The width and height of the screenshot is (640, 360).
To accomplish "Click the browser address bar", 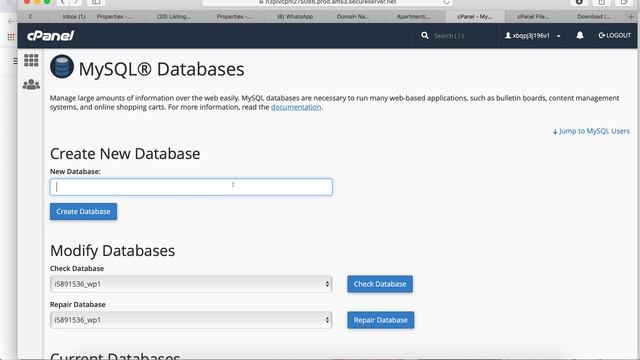I will click(327, 2).
